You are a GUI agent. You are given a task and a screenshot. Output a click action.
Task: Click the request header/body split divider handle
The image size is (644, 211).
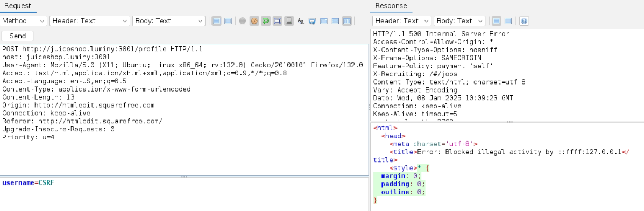point(184,177)
